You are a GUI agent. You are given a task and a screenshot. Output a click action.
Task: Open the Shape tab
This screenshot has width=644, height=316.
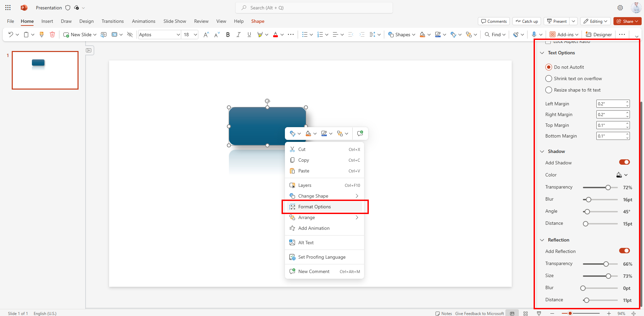(x=258, y=21)
